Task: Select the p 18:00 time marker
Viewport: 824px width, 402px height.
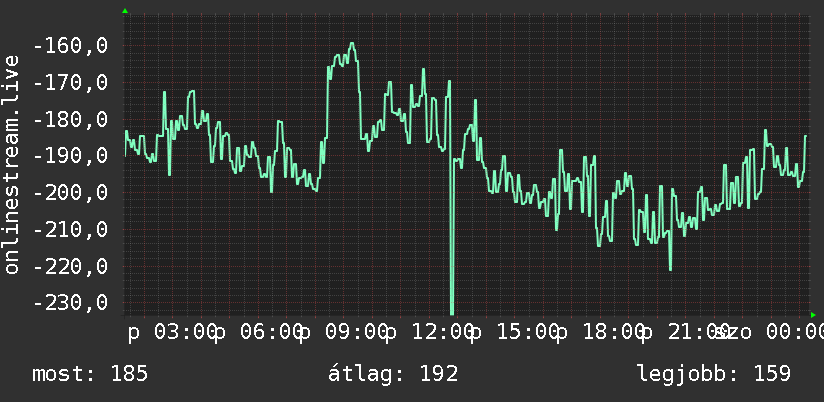Action: [x=600, y=333]
